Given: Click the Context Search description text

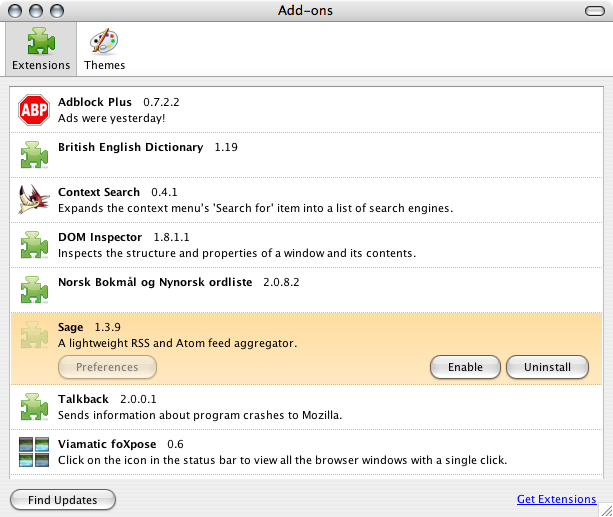Looking at the screenshot, I should click(255, 208).
